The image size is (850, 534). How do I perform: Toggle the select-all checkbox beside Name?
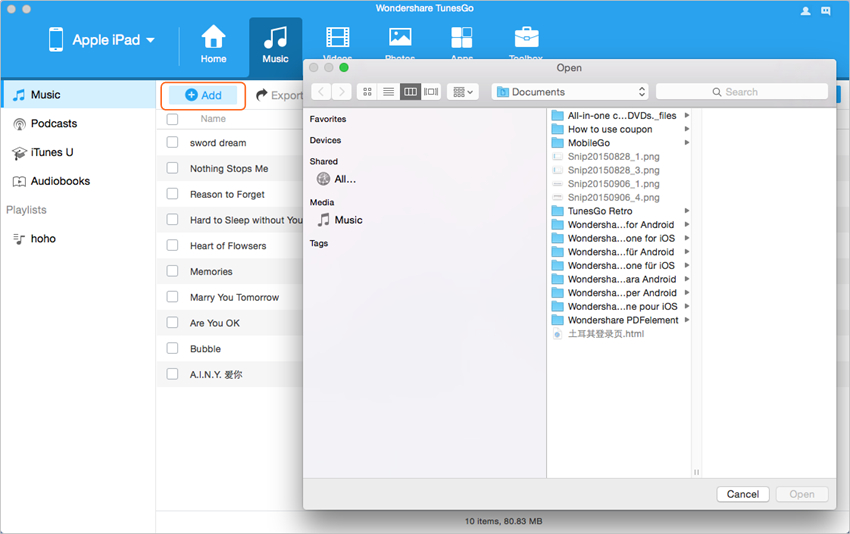[172, 119]
